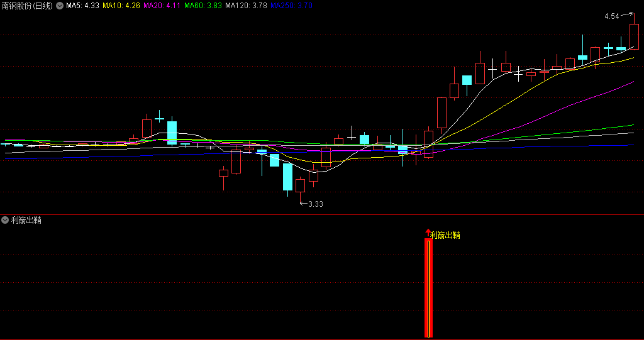Screen dimensions: 644x340
Task: Expand the dropdown arrow beside 利箭出鞘 indicator title
Action: (x=5, y=220)
